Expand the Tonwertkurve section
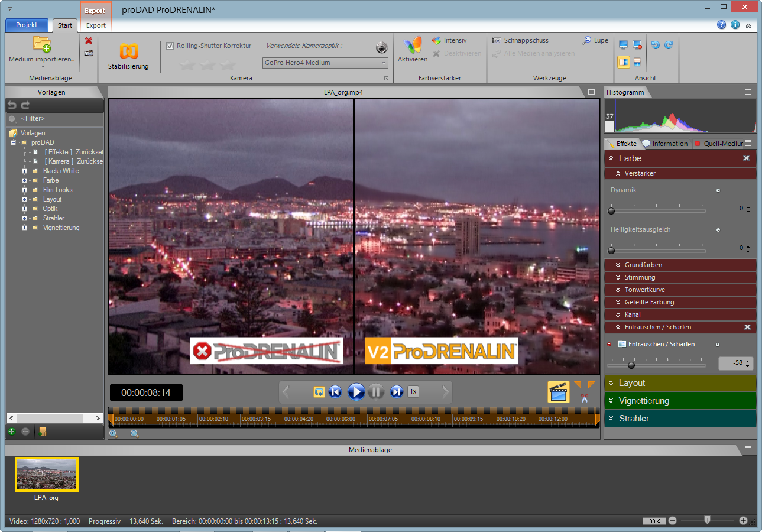Screen dimensions: 762x532 pos(680,290)
